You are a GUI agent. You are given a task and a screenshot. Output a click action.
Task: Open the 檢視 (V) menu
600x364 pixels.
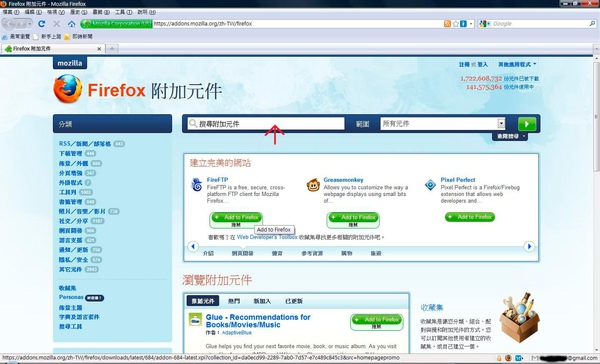click(56, 12)
